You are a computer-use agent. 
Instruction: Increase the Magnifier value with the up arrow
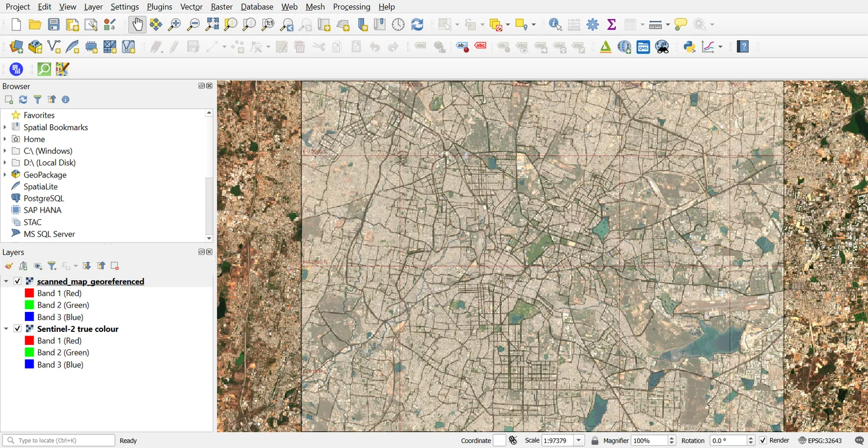(672, 438)
